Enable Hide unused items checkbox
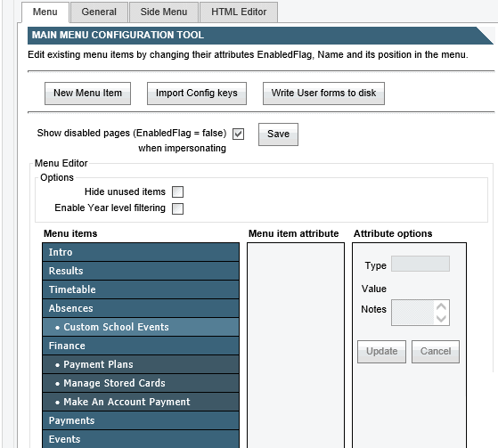The width and height of the screenshot is (498, 448). pos(177,192)
